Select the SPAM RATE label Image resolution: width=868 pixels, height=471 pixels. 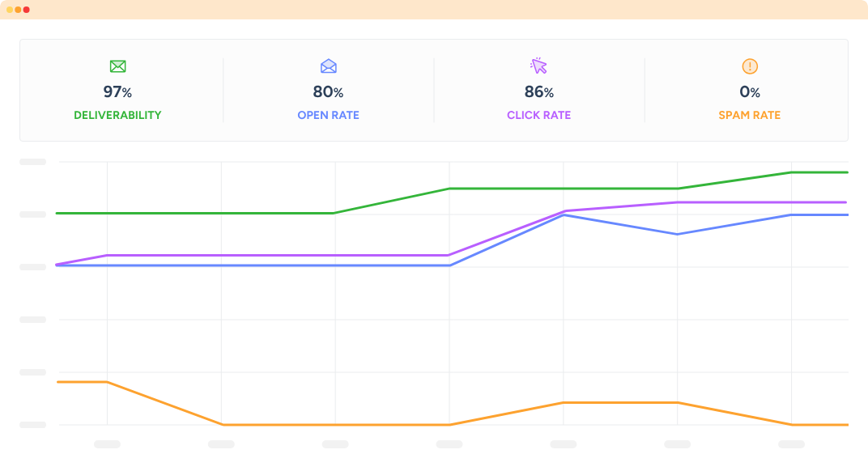[x=750, y=115]
